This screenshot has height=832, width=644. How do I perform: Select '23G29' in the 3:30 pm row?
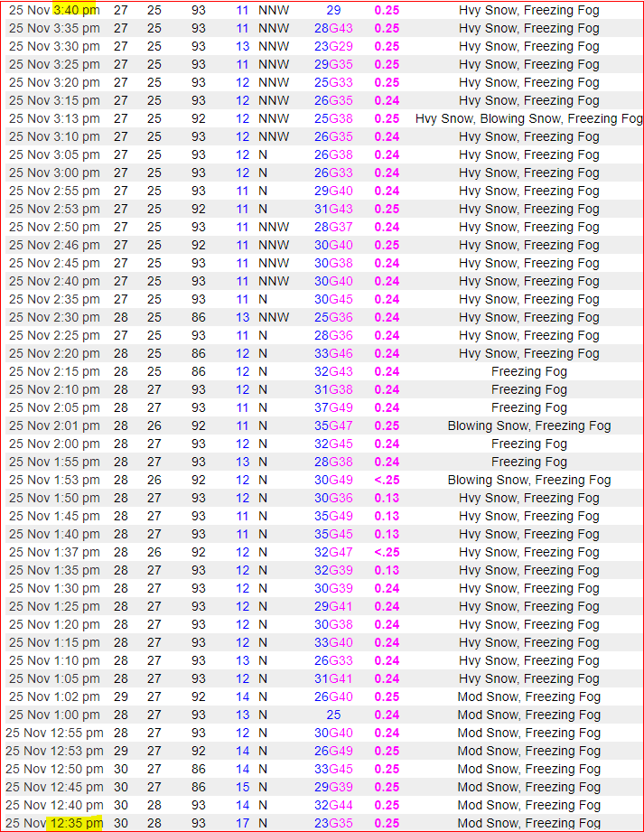[x=333, y=46]
